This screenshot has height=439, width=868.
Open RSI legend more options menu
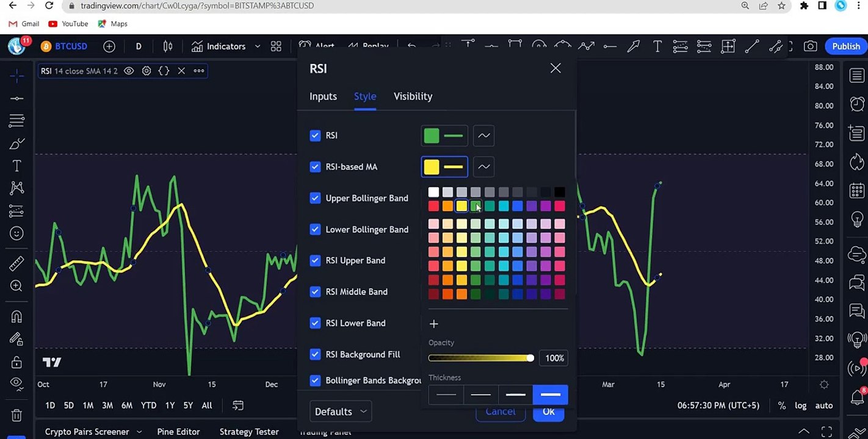(199, 71)
